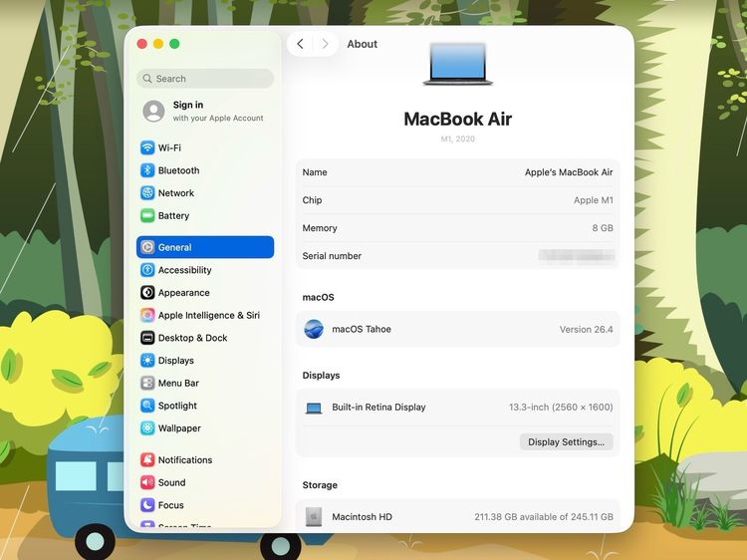Screen dimensions: 747x560
Task: Zoom the window with green button
Action: click(x=174, y=44)
